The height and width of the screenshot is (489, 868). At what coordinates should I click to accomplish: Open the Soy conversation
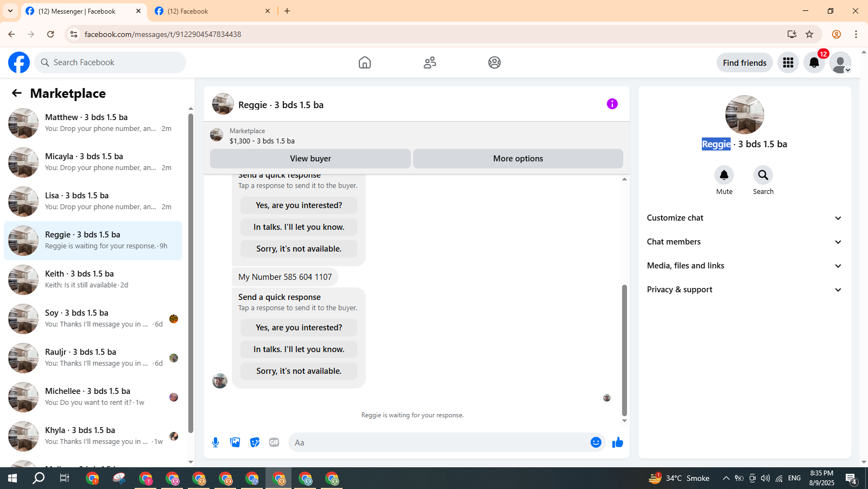(93, 319)
